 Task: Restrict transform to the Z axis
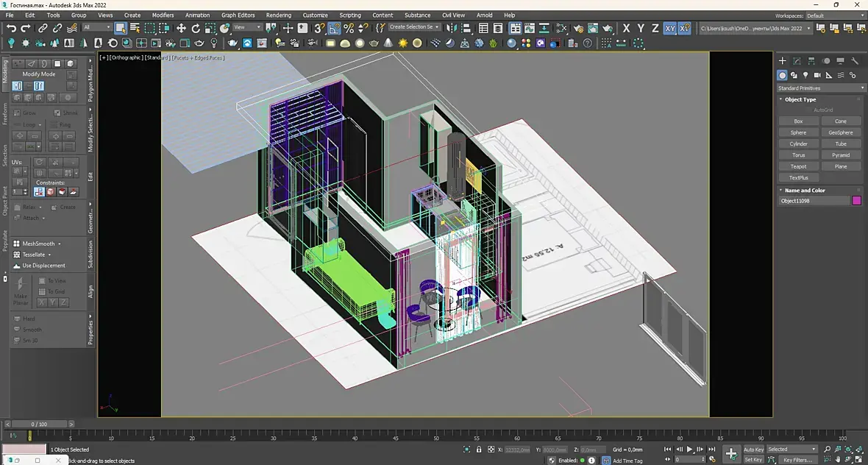tap(655, 28)
